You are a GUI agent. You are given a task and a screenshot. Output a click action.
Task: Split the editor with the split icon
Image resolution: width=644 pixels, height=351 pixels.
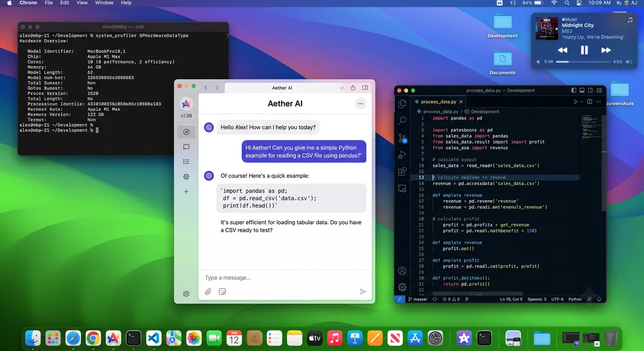(x=589, y=102)
